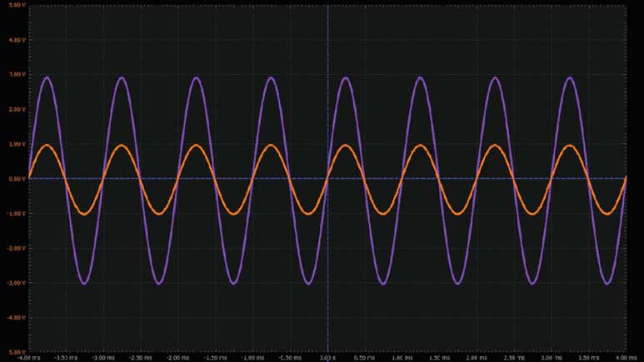Click the 0.50 ms time axis label
The height and width of the screenshot is (362, 644).
click(x=364, y=358)
